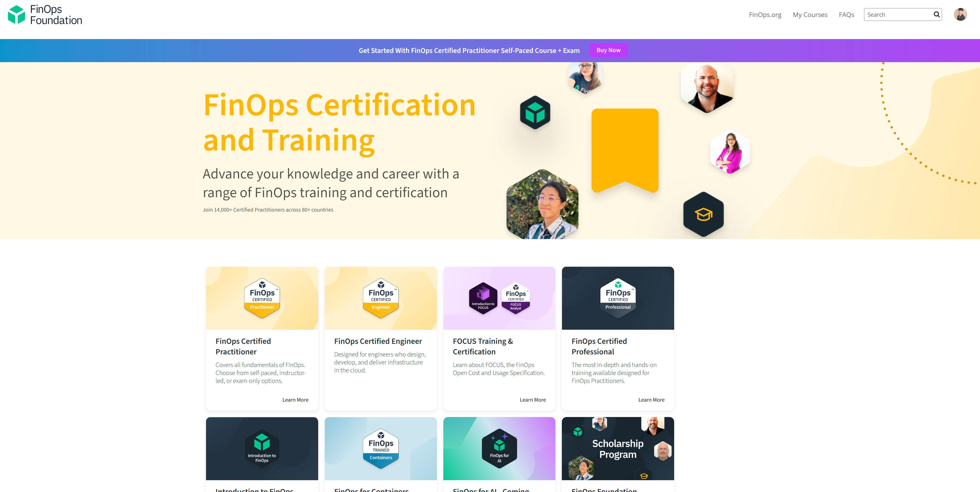
Task: Focus the Search input field
Action: 897,15
